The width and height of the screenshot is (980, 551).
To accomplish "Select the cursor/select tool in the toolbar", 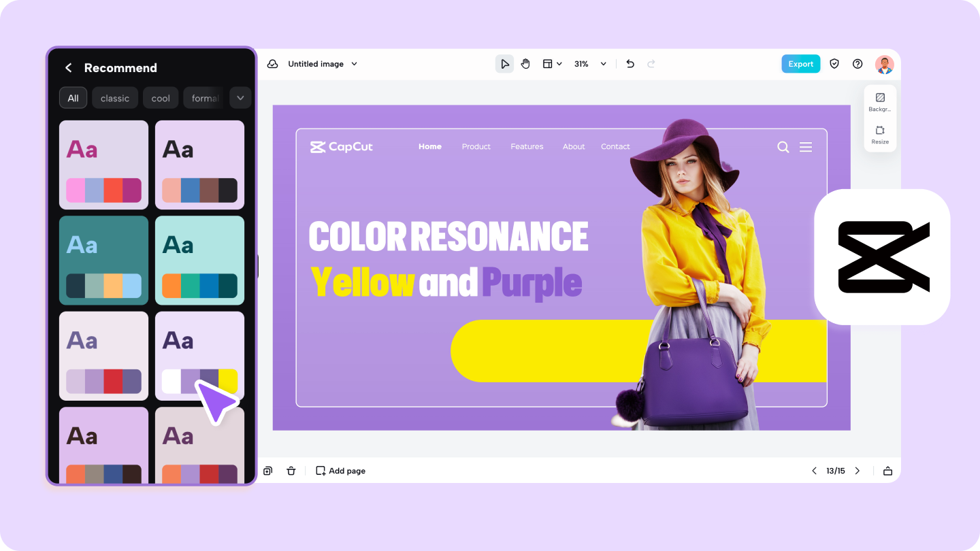I will pos(504,63).
